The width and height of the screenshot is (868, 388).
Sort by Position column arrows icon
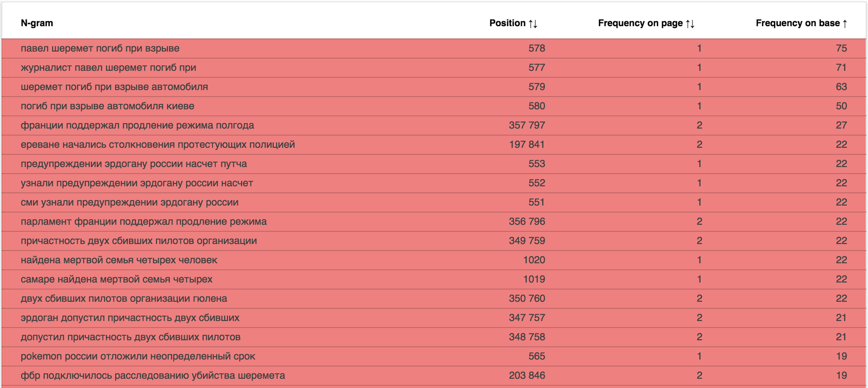coord(533,23)
